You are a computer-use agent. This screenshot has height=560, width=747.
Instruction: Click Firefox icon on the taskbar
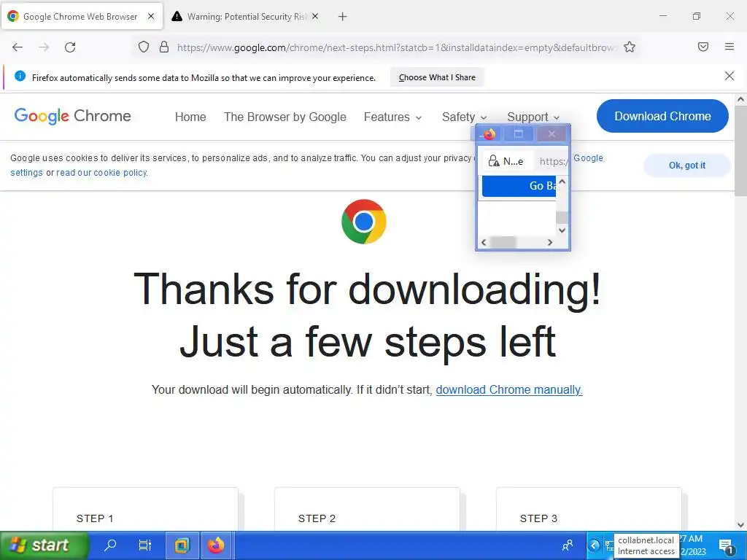click(x=216, y=545)
